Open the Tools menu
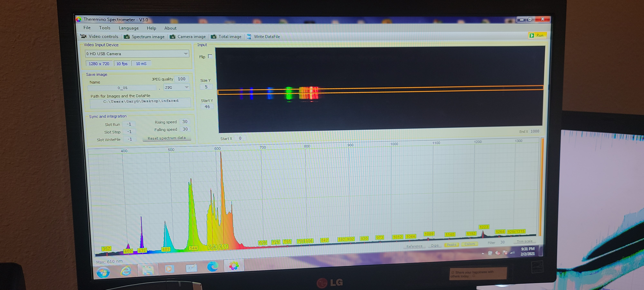 (x=104, y=28)
